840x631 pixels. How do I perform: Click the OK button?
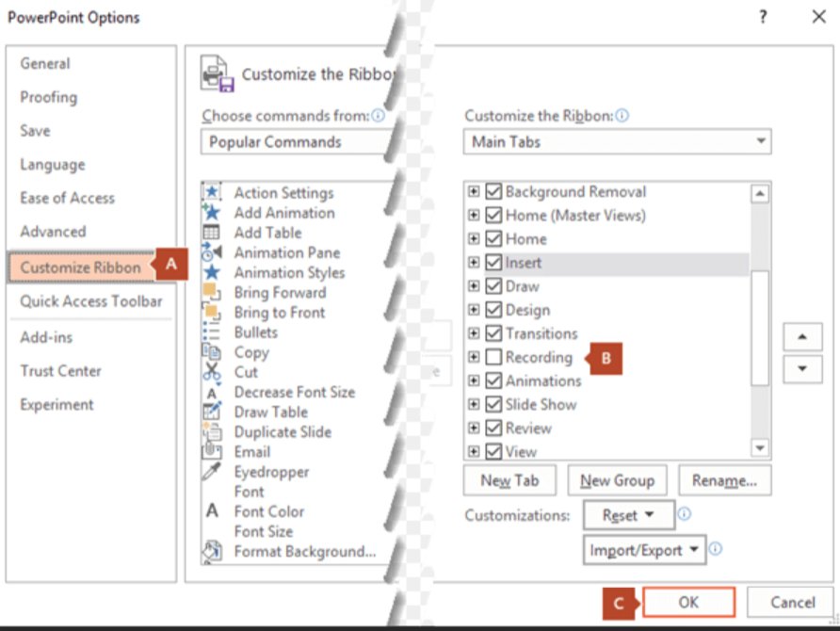[x=689, y=602]
